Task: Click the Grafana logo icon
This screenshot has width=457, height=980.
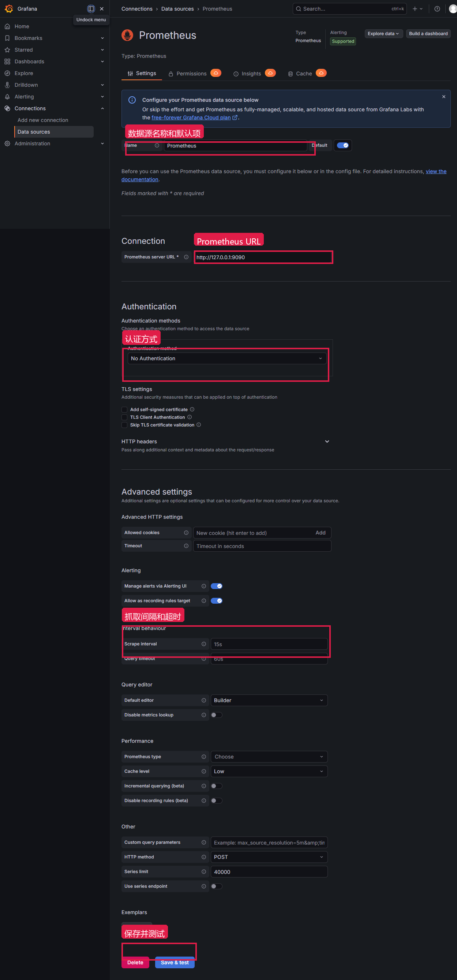Action: click(9, 9)
